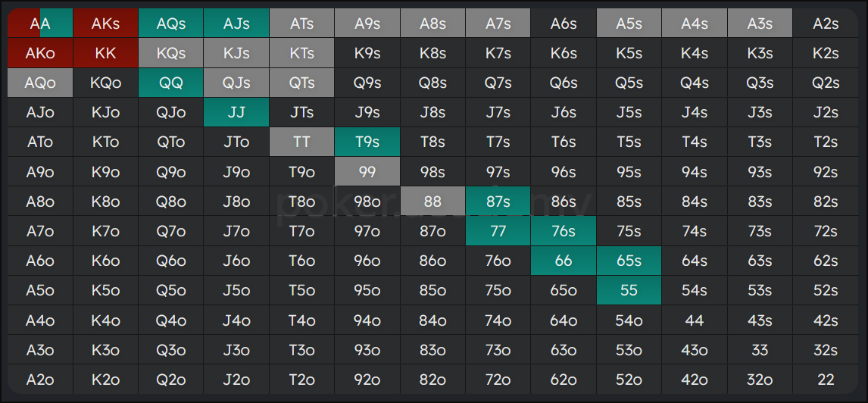
Task: Select the 87s suited connector cell
Action: (498, 202)
